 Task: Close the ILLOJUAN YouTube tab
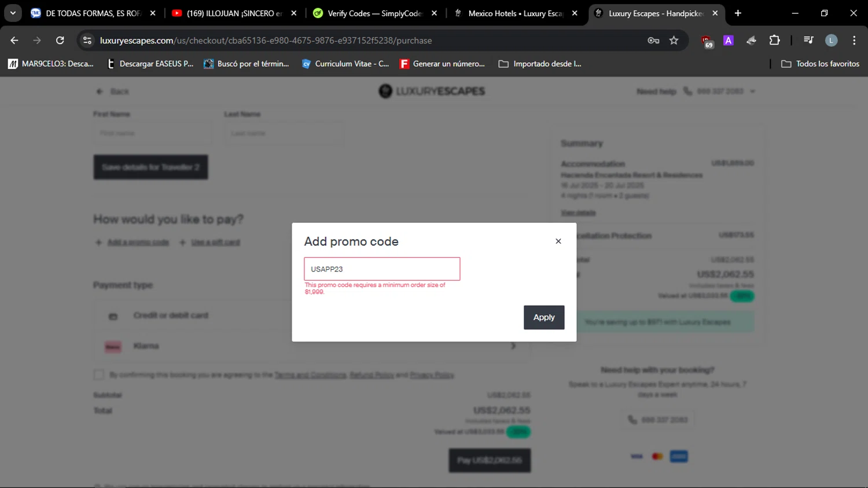click(293, 13)
